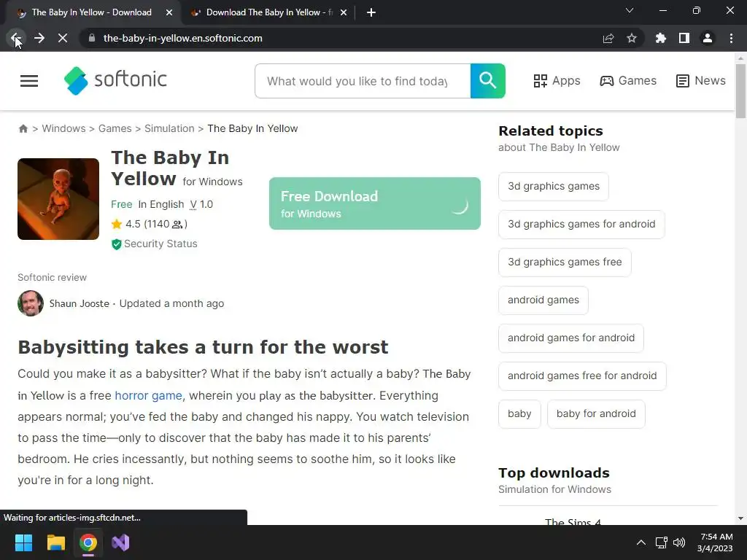Image resolution: width=747 pixels, height=560 pixels.
Task: Click the home breadcrumb icon
Action: pos(23,128)
